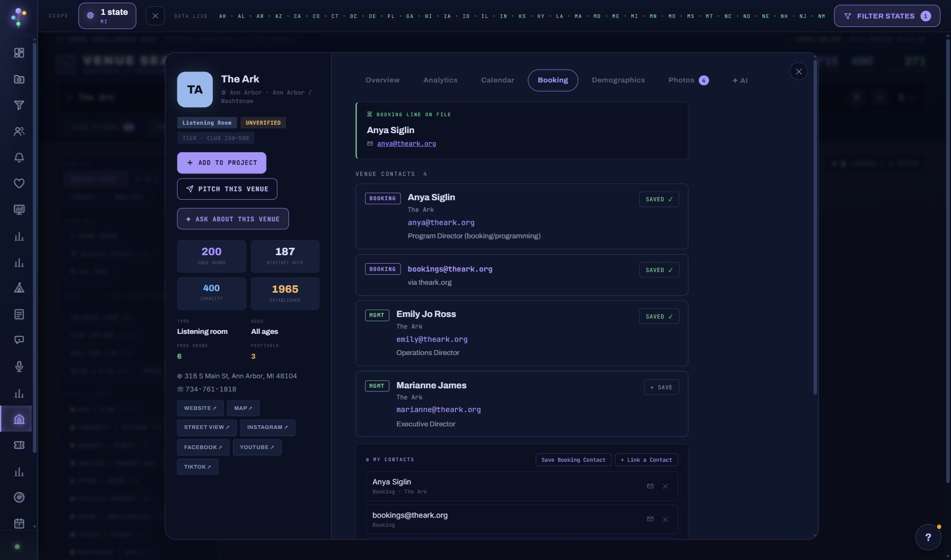Click the modal's vertical scrollbar
The image size is (951, 560).
[815, 227]
